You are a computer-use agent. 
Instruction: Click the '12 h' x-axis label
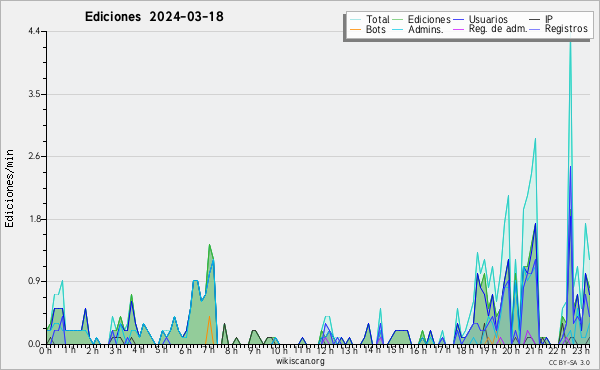point(326,350)
